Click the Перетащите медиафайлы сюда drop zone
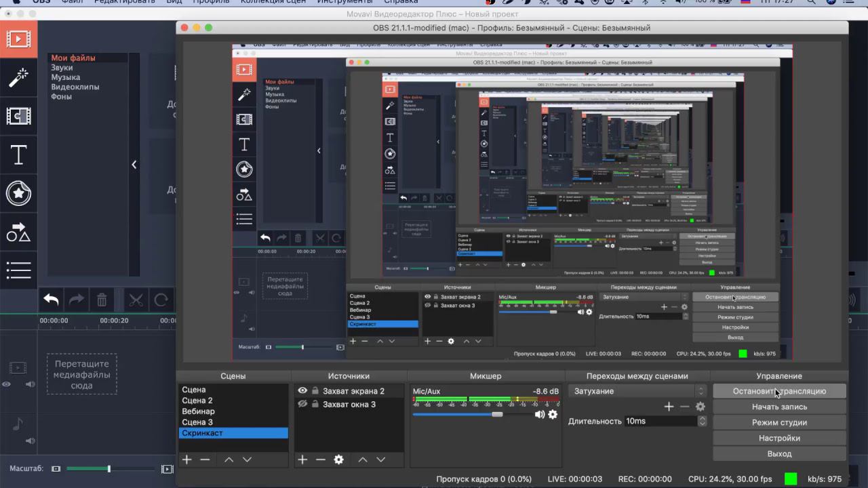 point(81,375)
